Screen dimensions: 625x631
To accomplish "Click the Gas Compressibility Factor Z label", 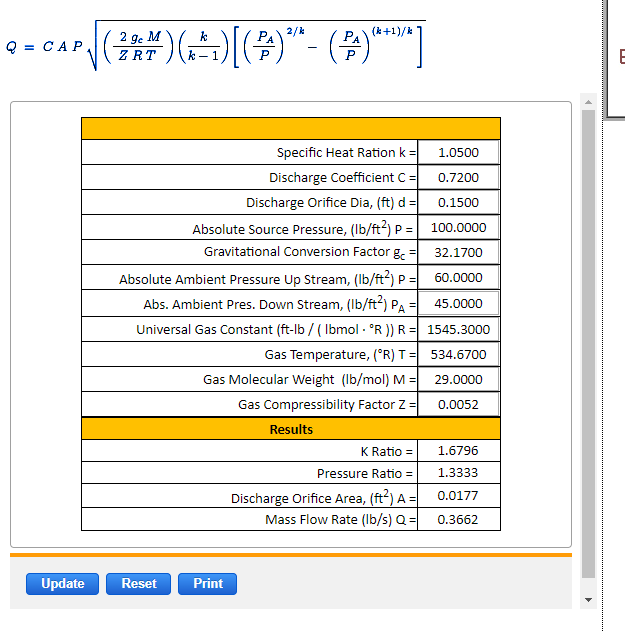I will [x=327, y=404].
